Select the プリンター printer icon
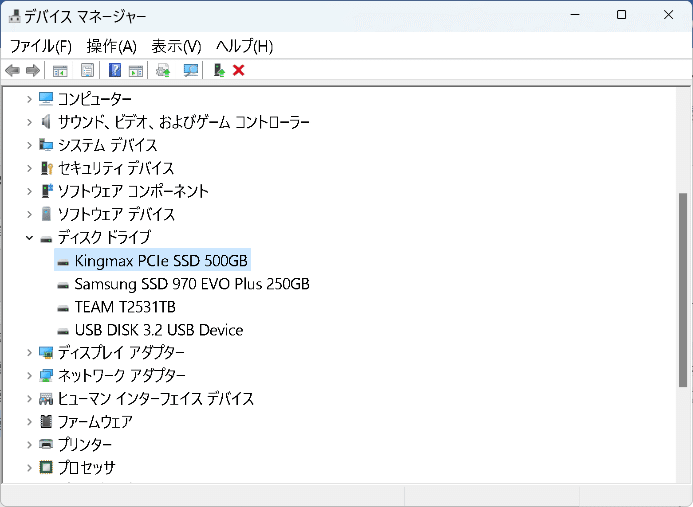 (46, 444)
